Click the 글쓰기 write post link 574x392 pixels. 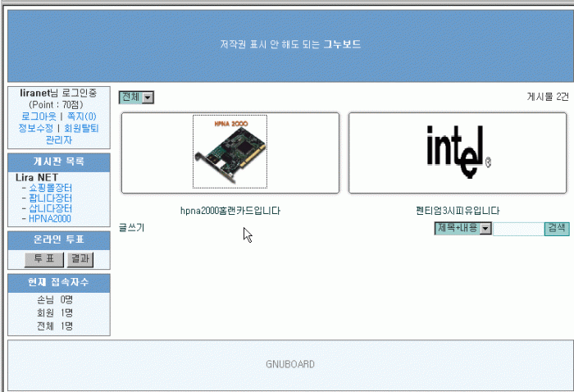pyautogui.click(x=132, y=228)
